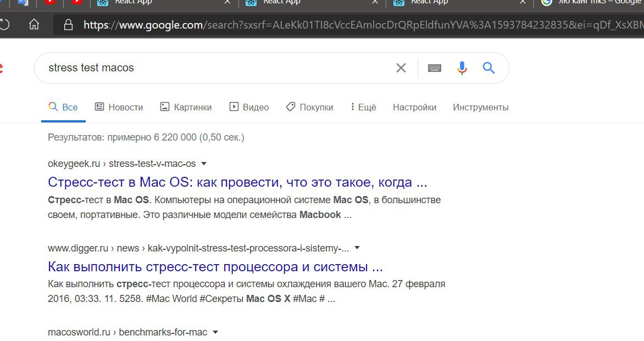The height and width of the screenshot is (341, 644).
Task: Open 'Стресс-тест в Mac OS' result link
Action: pos(237,182)
